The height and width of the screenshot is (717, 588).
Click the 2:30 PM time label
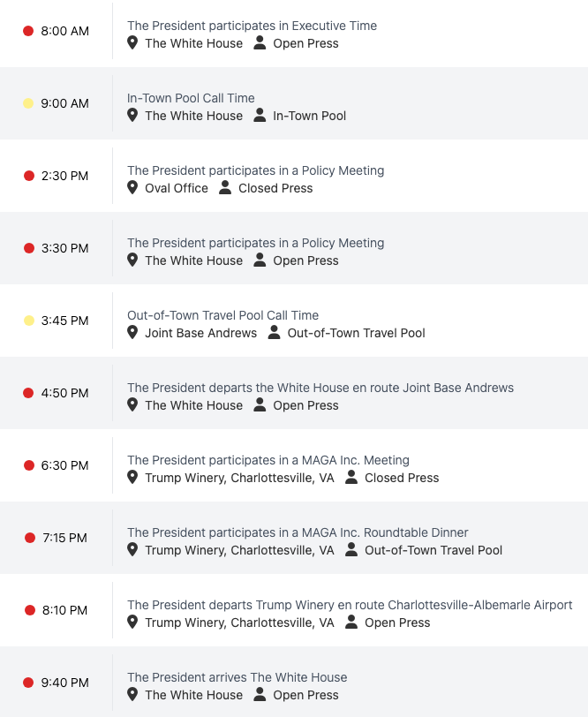[x=64, y=176]
